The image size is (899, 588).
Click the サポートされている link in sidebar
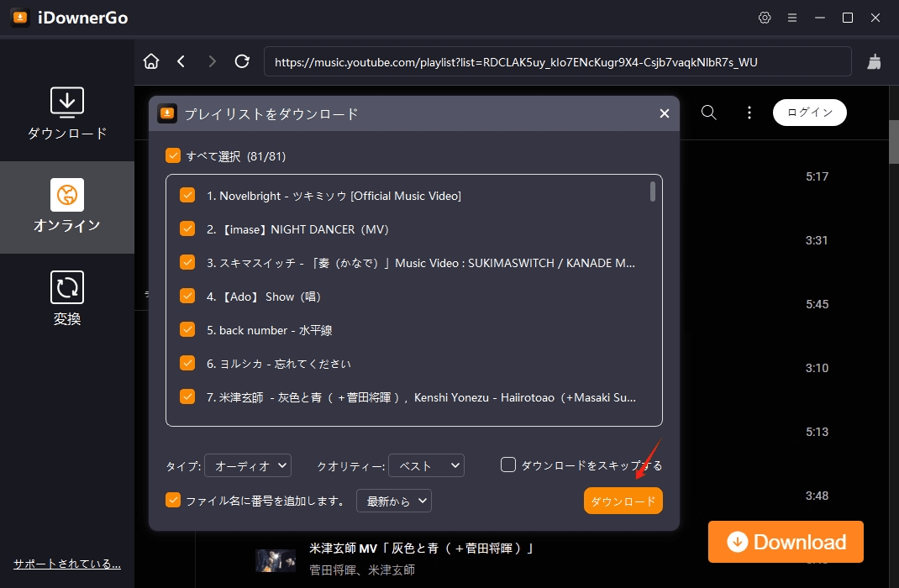point(66,564)
